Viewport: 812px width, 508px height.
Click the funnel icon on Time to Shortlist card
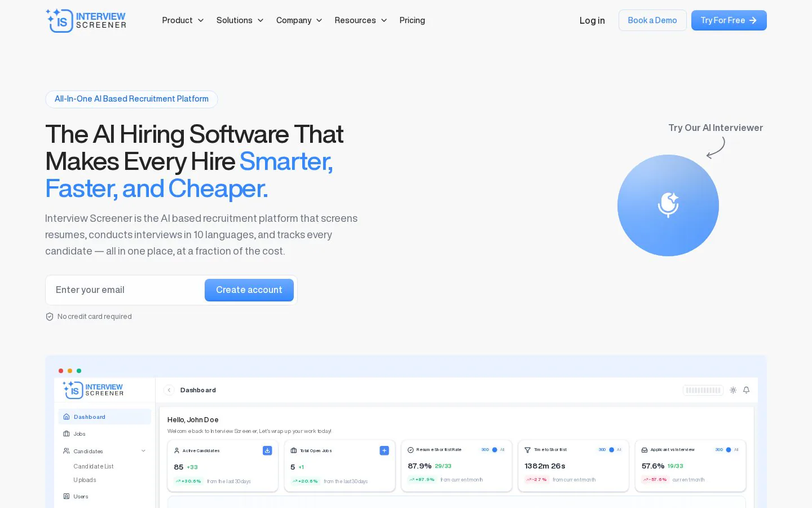527,450
